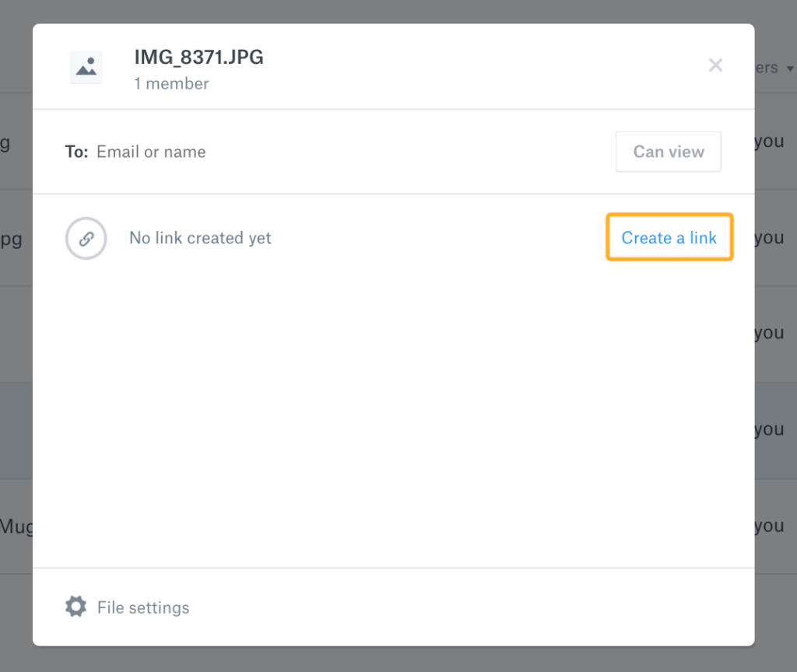
Task: Click the To: label
Action: (76, 152)
